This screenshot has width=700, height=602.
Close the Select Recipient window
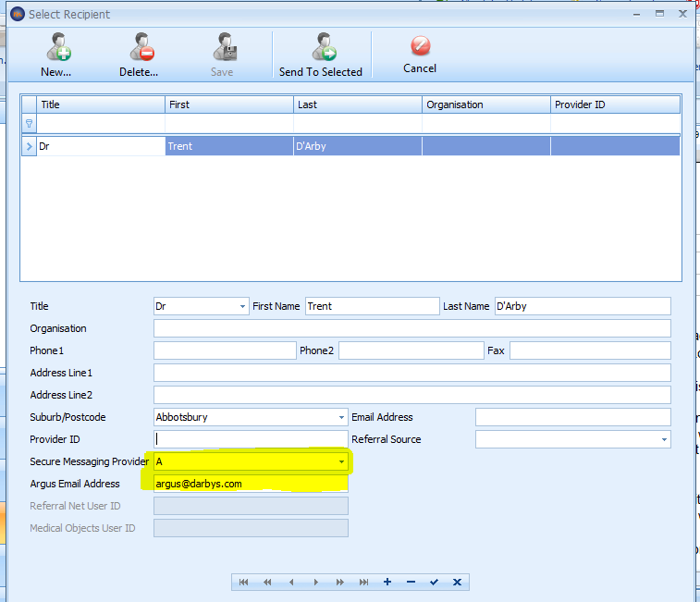(682, 14)
